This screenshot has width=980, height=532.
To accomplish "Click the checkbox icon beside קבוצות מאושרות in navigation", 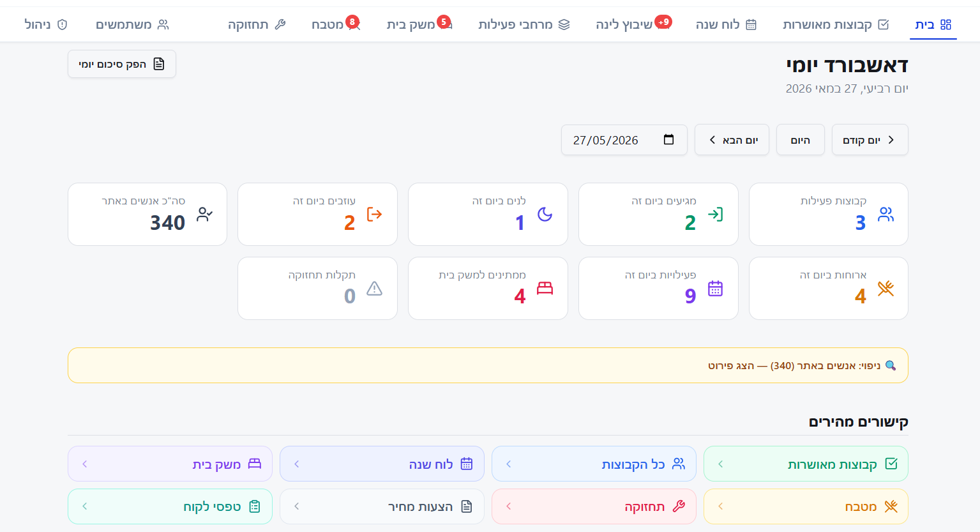I will [x=884, y=24].
